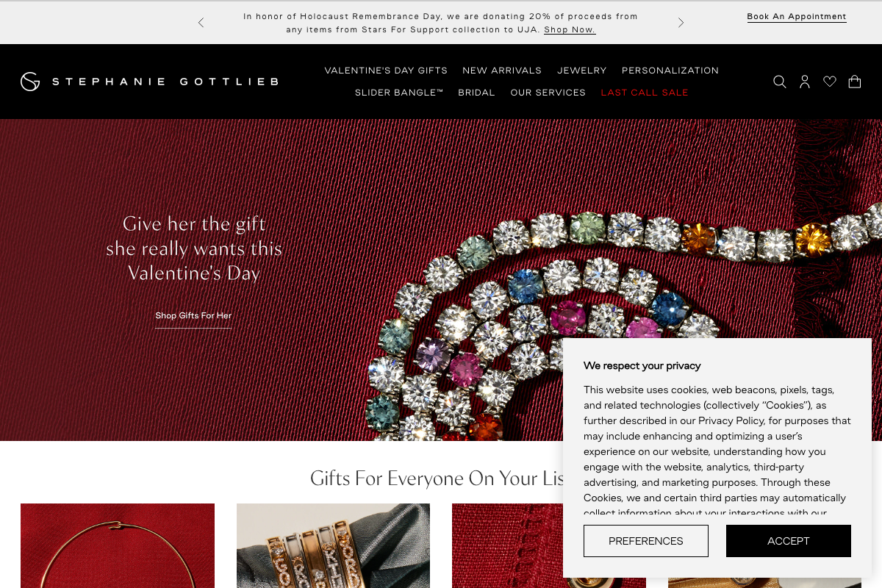The image size is (882, 588).
Task: Expand the Personalization navigation menu
Action: click(670, 71)
